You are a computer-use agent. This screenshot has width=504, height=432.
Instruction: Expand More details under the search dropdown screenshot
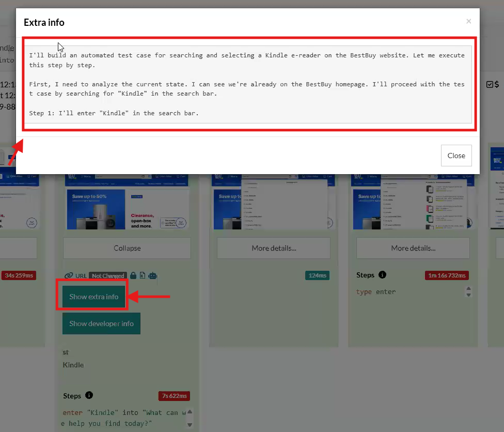point(274,248)
